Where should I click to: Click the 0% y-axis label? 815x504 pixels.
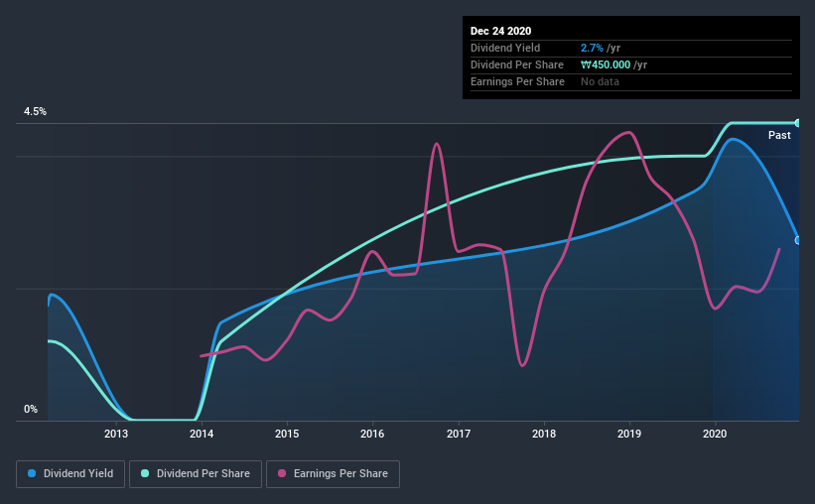pyautogui.click(x=31, y=409)
